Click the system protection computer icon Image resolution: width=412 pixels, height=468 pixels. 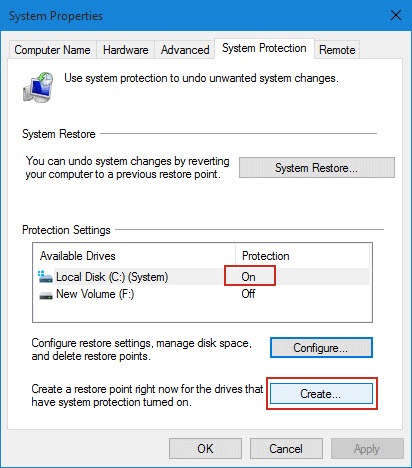point(38,87)
